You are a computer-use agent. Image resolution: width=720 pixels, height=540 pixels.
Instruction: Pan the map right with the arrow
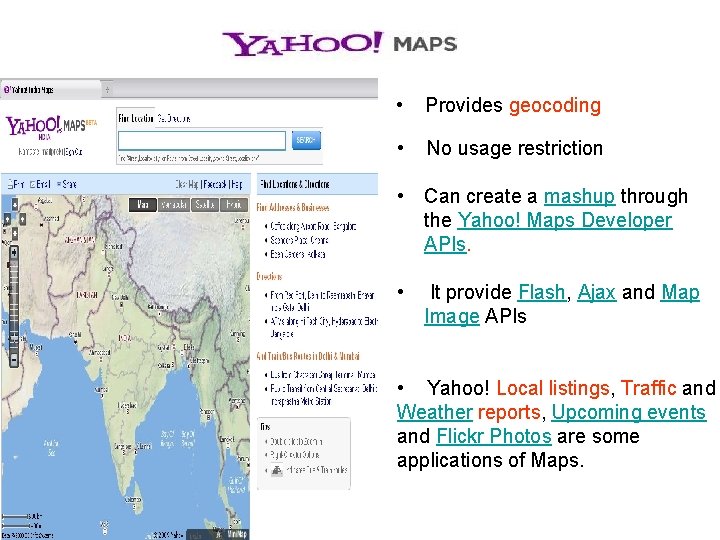click(x=22, y=219)
